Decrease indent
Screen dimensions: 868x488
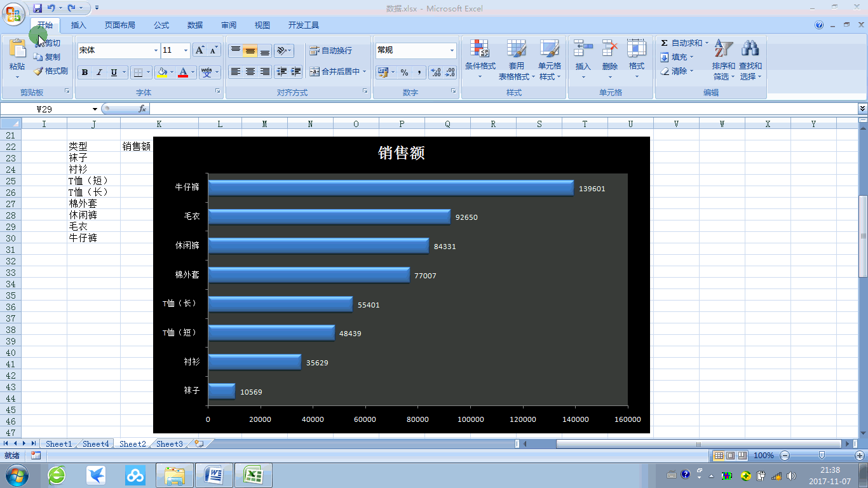click(281, 72)
